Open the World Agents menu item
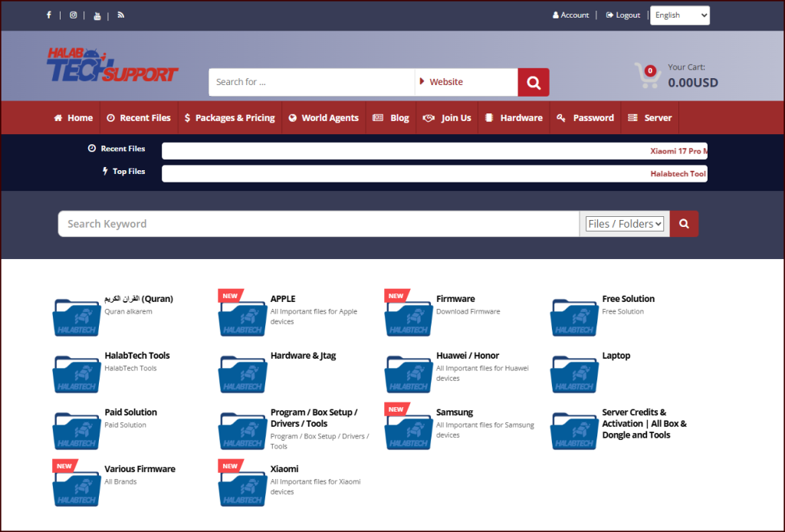Screen dimensions: 785x532 (324, 118)
